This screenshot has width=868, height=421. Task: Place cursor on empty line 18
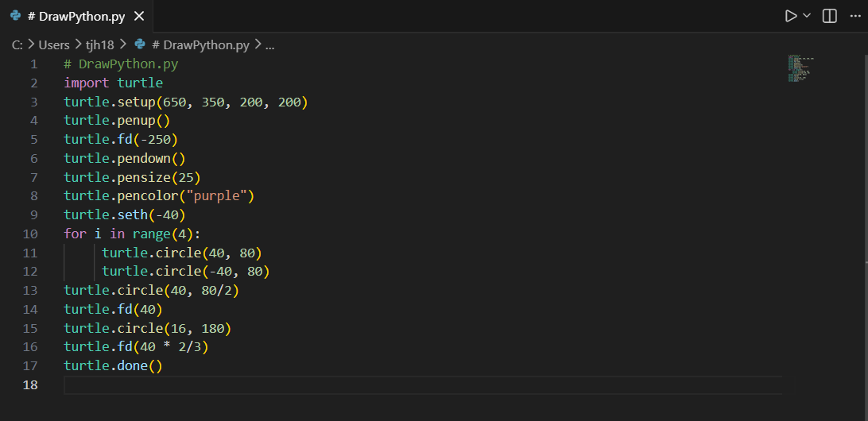[423, 385]
